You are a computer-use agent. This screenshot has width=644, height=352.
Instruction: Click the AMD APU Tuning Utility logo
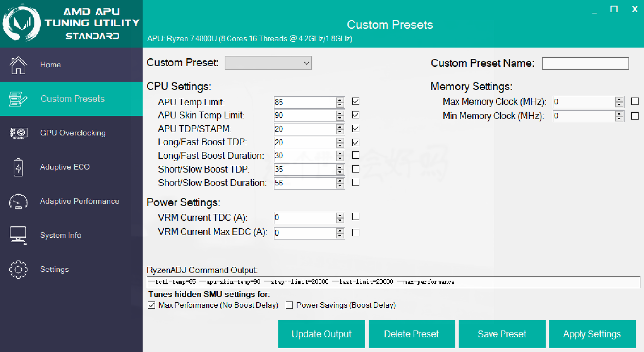tap(21, 23)
